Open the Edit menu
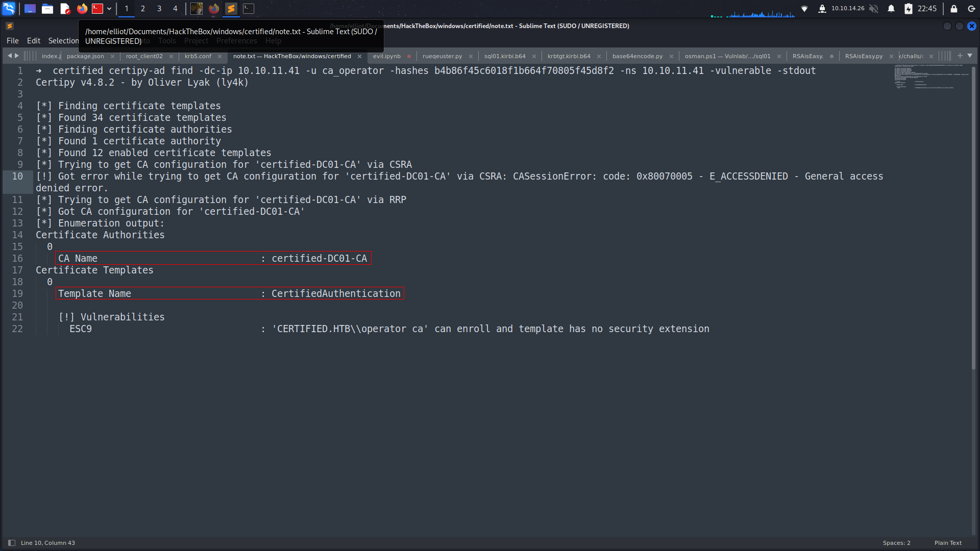 34,41
